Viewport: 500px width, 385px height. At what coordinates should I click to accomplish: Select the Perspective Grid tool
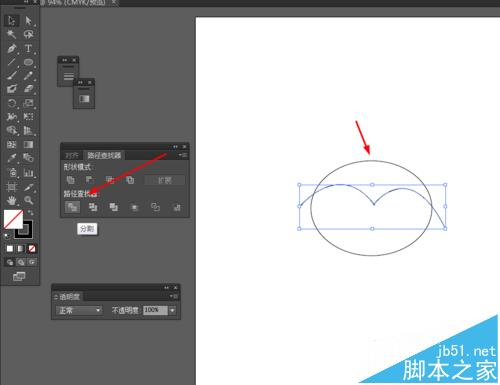pos(28,130)
